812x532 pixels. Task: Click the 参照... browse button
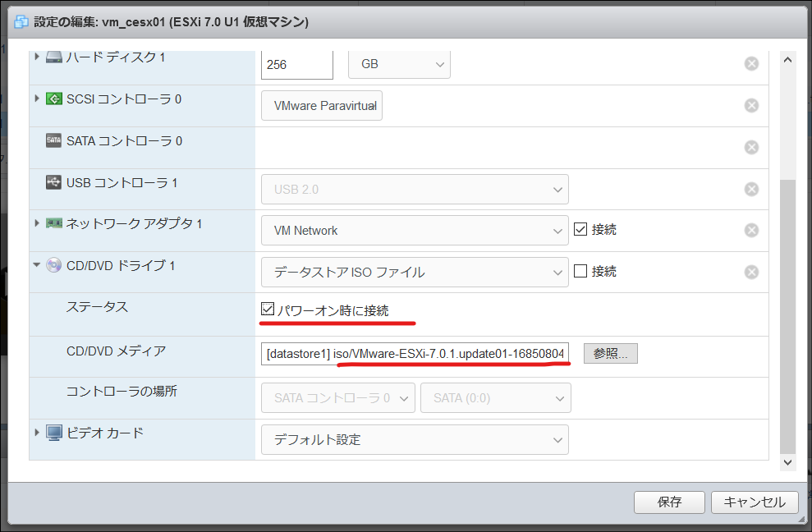coord(611,353)
